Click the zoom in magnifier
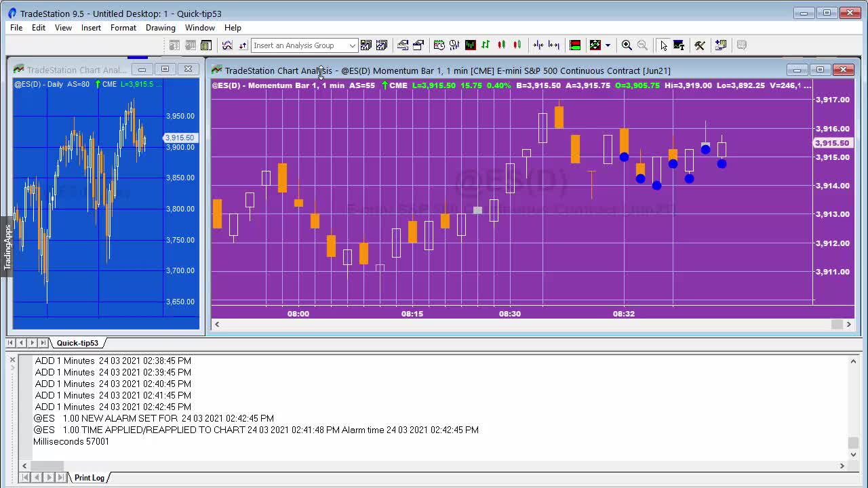This screenshot has height=488, width=868. pos(627,45)
